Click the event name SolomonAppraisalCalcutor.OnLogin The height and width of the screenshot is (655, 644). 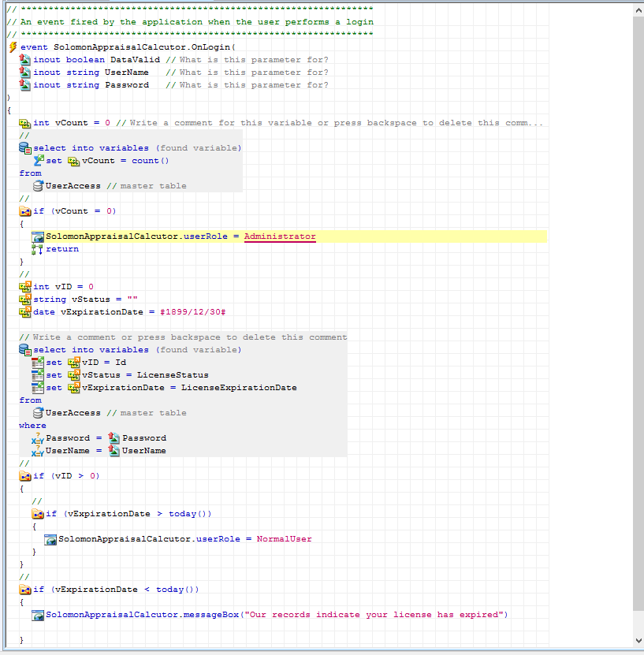point(142,47)
